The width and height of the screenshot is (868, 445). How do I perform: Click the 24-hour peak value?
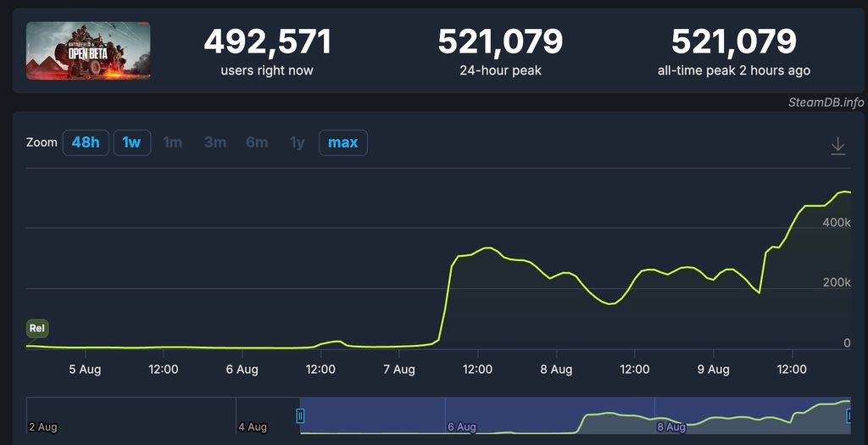pyautogui.click(x=500, y=42)
